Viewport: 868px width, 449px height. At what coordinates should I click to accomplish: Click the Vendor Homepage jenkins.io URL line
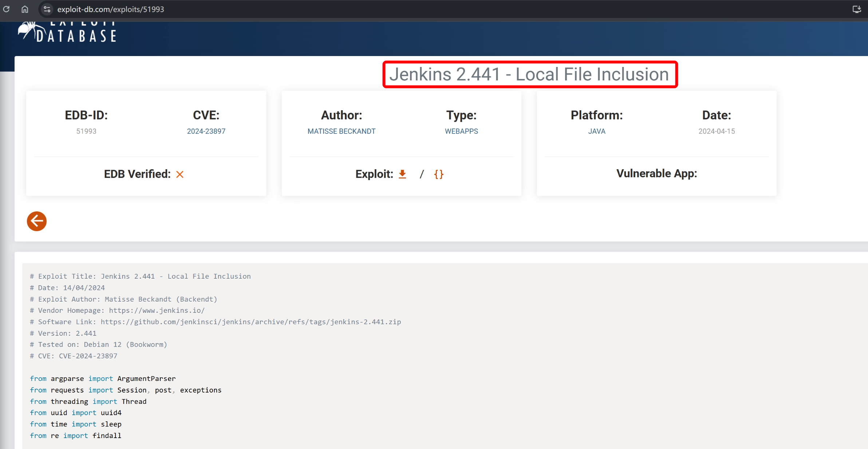pos(157,310)
